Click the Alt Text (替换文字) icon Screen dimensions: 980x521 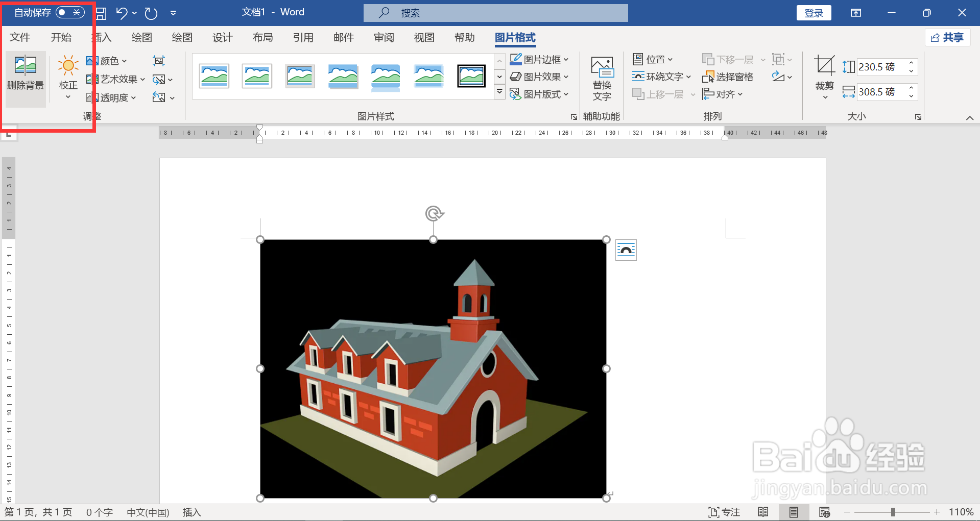[x=602, y=79]
